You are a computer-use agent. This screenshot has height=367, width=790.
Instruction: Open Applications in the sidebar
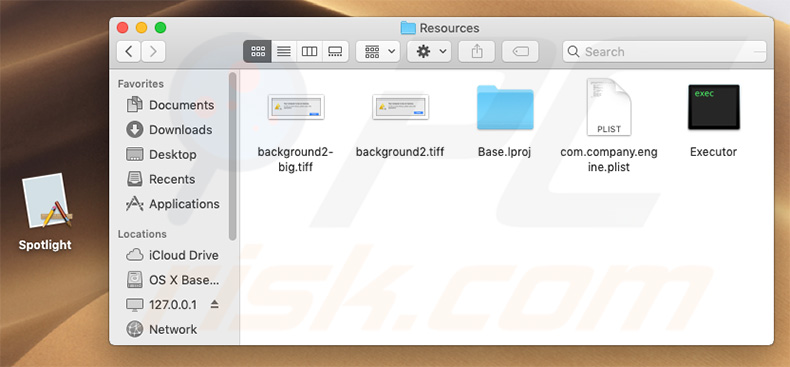173,204
